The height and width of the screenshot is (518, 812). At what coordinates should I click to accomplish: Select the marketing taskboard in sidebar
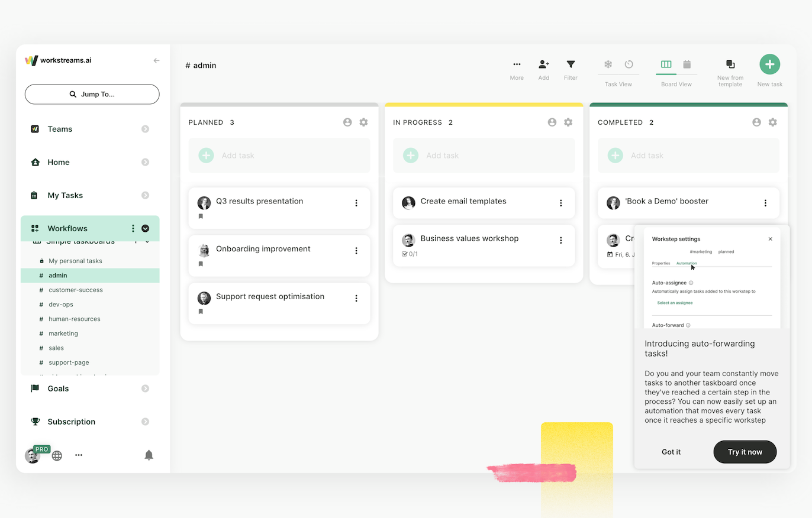[x=63, y=334]
